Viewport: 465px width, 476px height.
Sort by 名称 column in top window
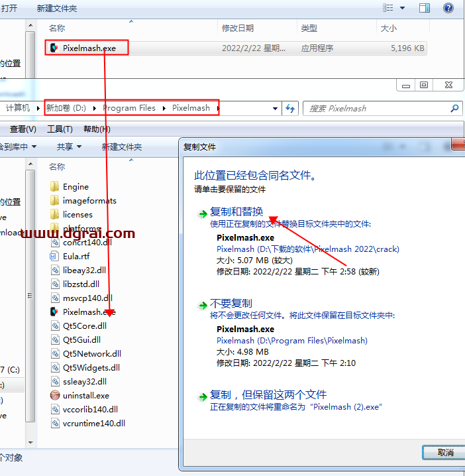point(57,29)
